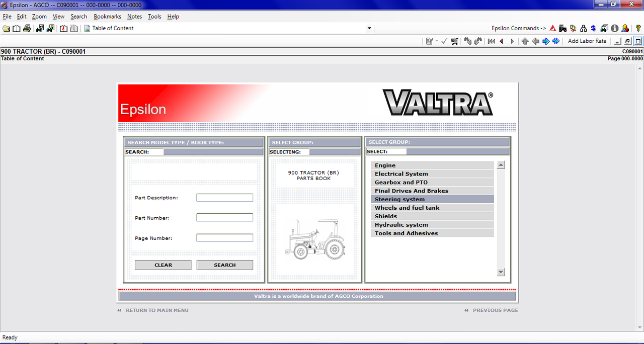This screenshot has width=644, height=344.
Task: Click the yellow question mark help icon
Action: [638, 28]
